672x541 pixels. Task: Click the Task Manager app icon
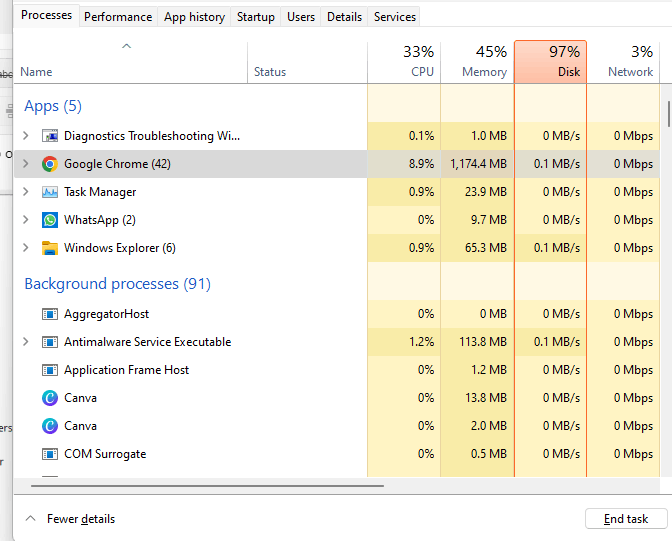point(50,192)
